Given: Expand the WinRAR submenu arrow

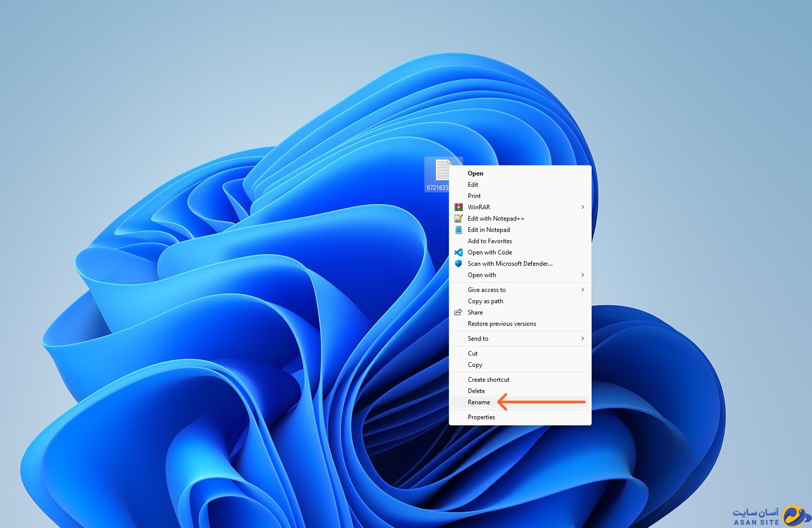Looking at the screenshot, I should pos(582,207).
